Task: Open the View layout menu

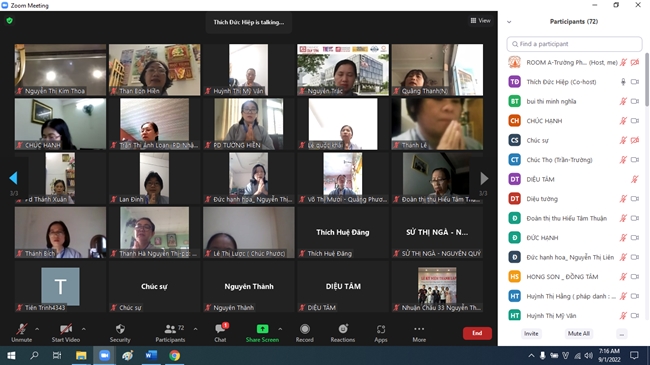Action: click(x=480, y=20)
